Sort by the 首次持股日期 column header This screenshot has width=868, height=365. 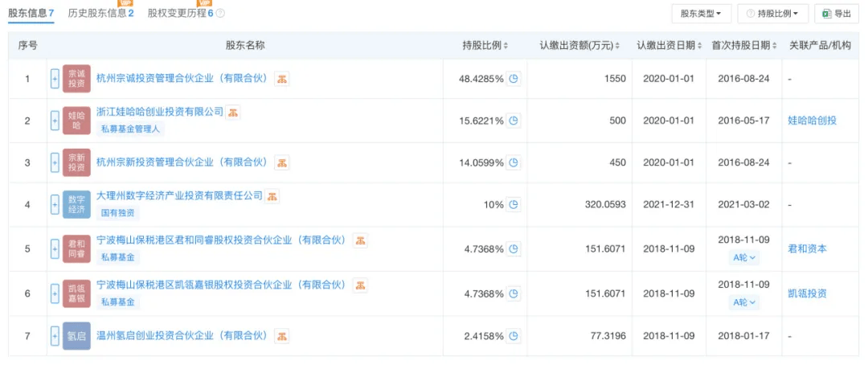coord(744,45)
